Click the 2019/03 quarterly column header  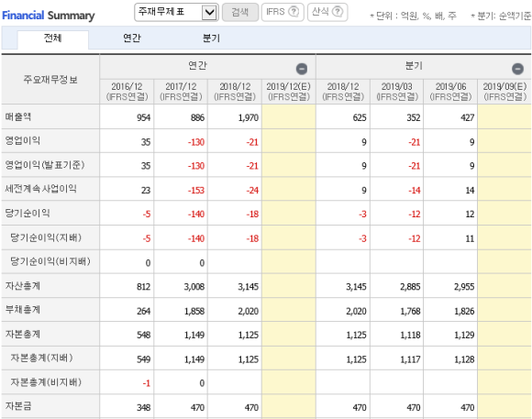(x=397, y=92)
